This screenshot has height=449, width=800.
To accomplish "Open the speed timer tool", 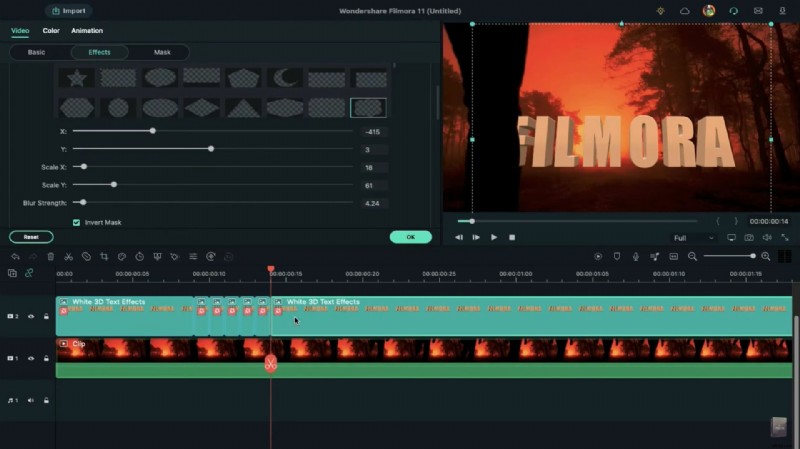I will (139, 257).
